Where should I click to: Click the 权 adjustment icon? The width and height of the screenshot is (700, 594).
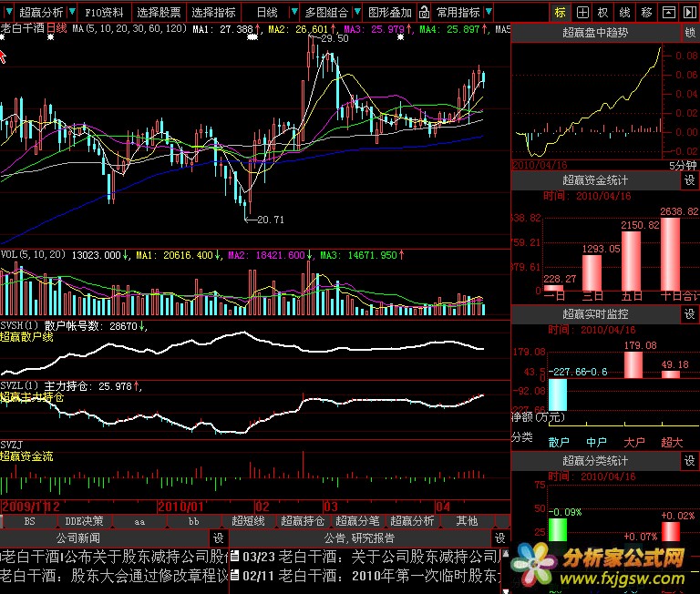coord(602,13)
